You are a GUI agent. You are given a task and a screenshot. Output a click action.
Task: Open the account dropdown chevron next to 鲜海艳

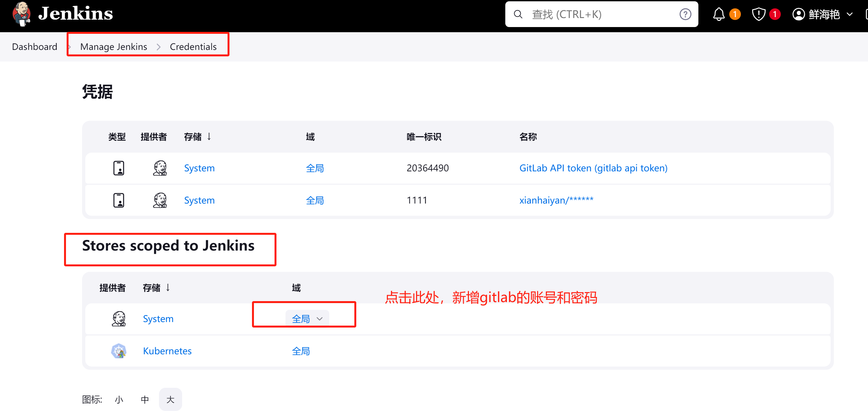click(x=850, y=14)
